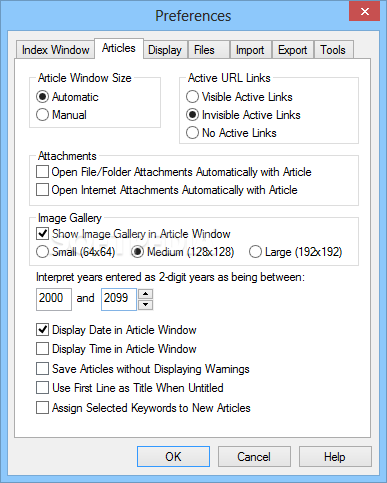Viewport: 387px width, 483px height.
Task: Open the Display tab
Action: pos(165,50)
